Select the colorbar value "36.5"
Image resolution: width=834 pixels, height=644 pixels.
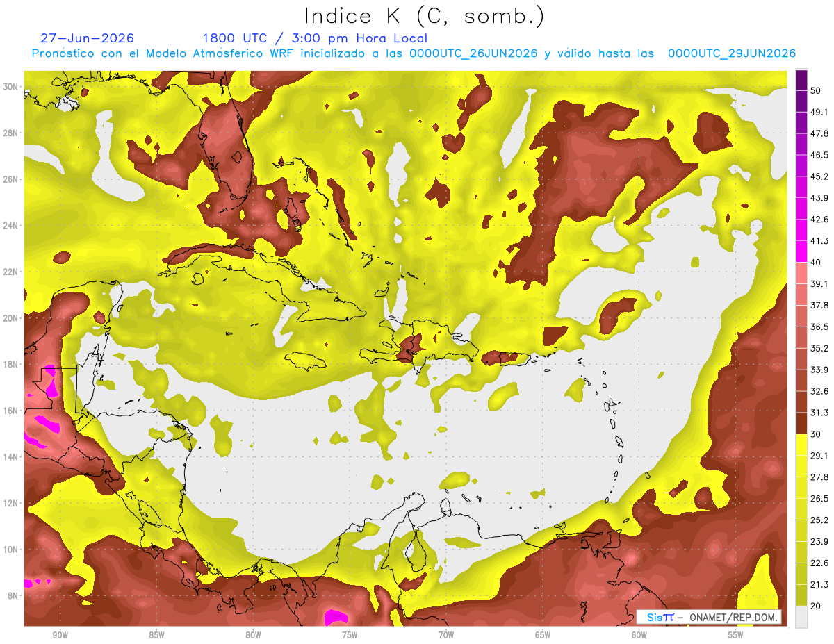(x=819, y=327)
